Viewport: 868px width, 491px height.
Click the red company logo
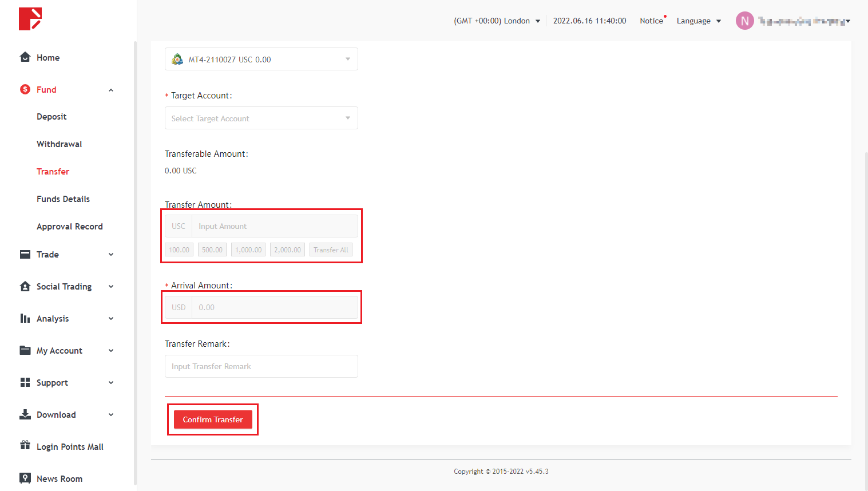point(30,19)
